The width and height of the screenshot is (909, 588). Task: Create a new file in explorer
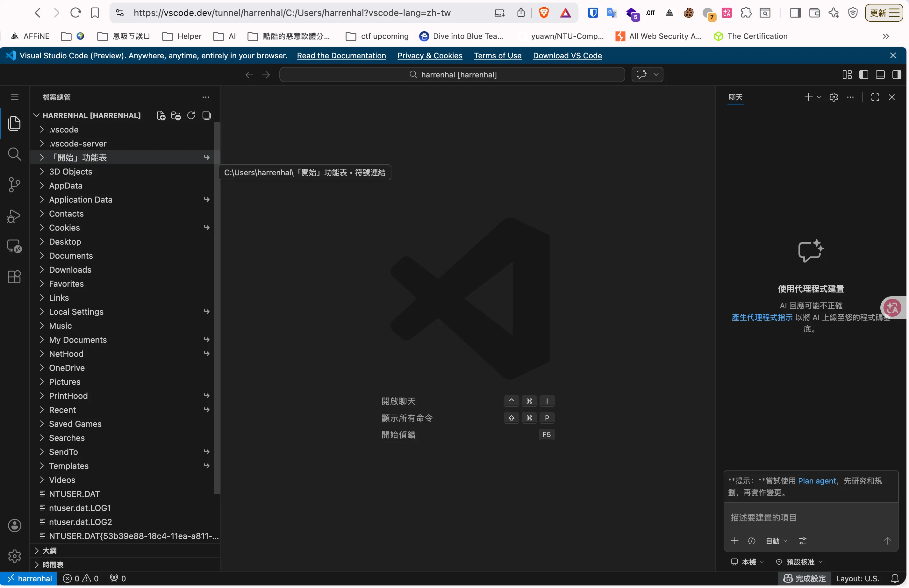(161, 115)
